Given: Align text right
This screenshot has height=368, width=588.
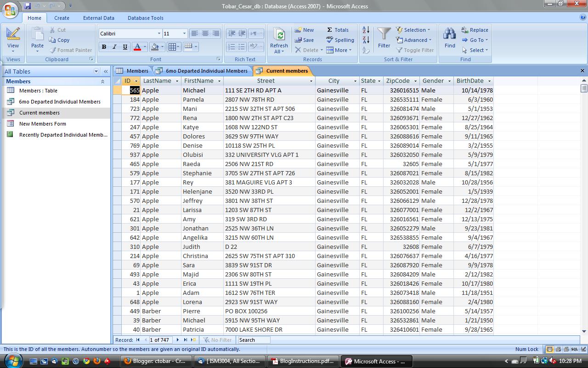Looking at the screenshot, I should pyautogui.click(x=215, y=34).
